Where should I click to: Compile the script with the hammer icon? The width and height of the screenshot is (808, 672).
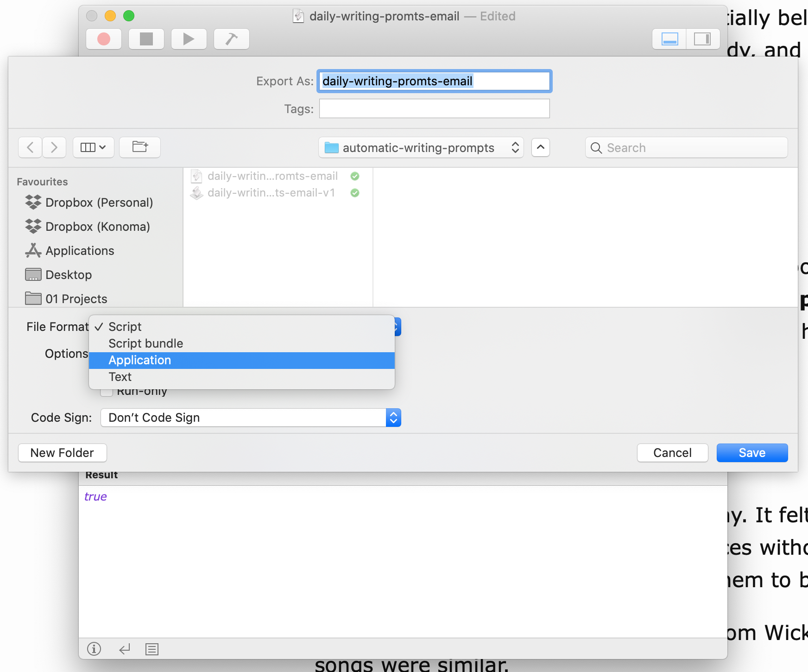coord(232,39)
